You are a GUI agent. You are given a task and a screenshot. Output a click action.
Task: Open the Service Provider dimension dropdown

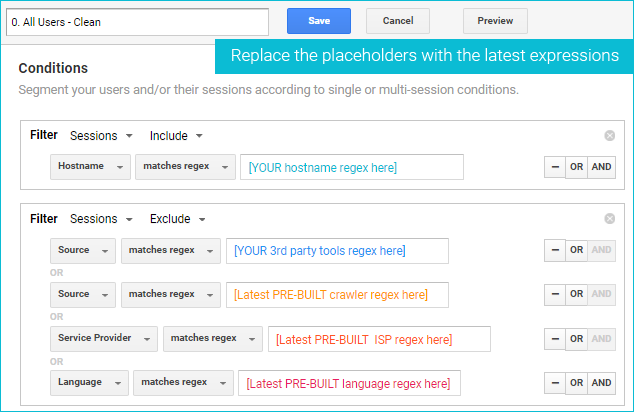tap(104, 338)
